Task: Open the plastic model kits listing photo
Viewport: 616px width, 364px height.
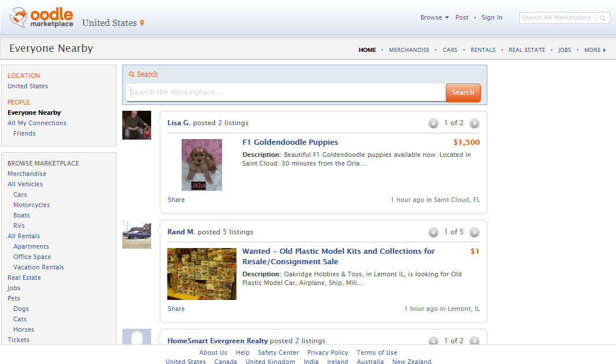Action: click(x=202, y=274)
